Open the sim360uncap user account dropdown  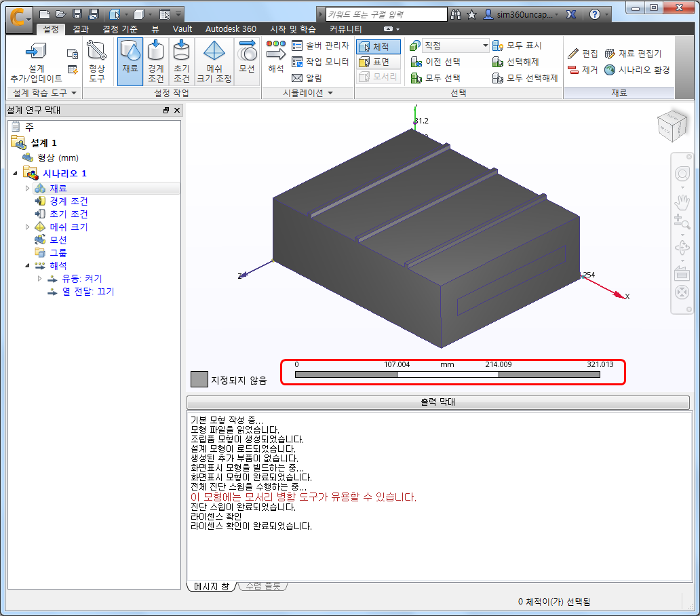tap(522, 14)
